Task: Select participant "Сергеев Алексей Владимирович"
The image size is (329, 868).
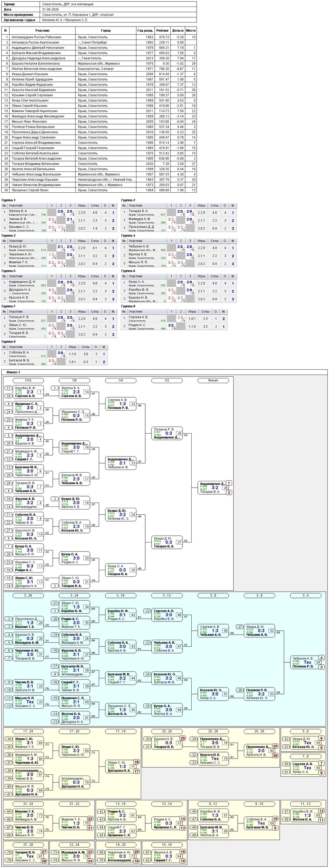Action: pos(36,142)
